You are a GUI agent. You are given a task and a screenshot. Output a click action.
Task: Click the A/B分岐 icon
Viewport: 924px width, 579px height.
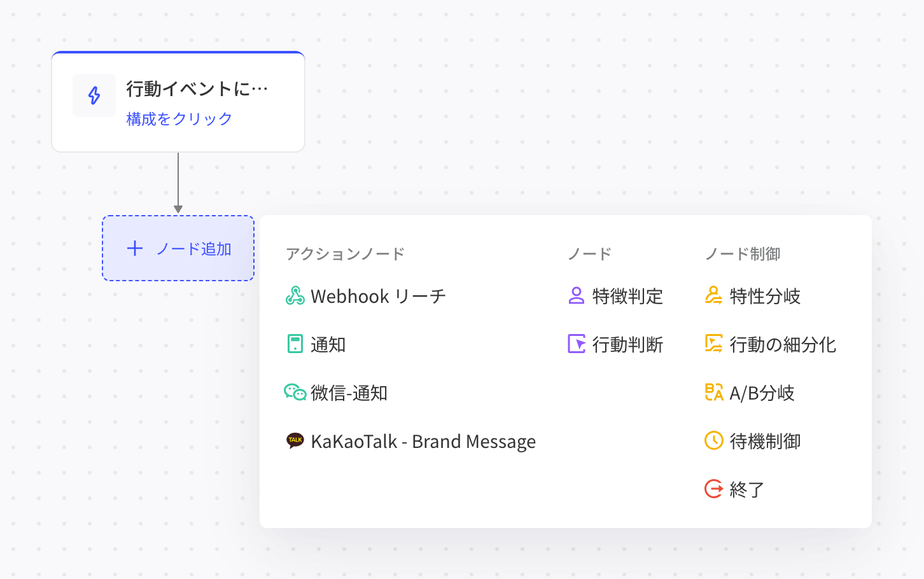[x=714, y=393]
